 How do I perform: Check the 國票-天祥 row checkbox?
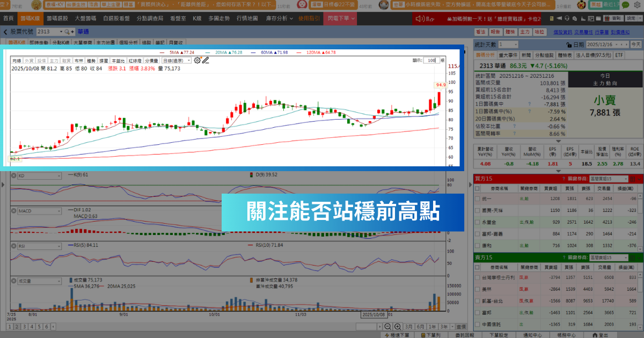[478, 210]
